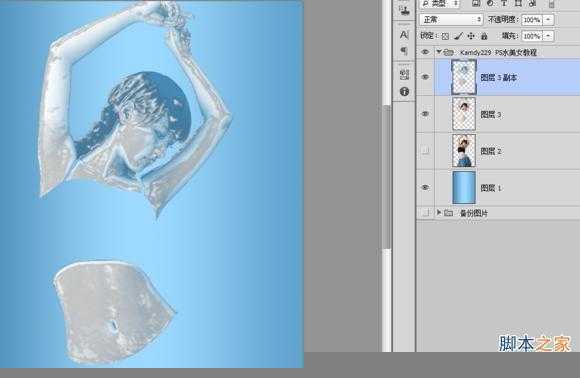This screenshot has height=378, width=580.
Task: Select the 图层 2 layer thumbnail
Action: (464, 151)
